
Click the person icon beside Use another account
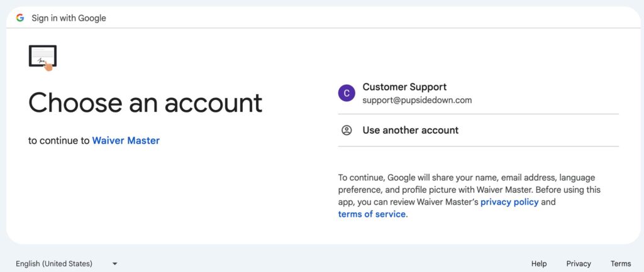point(347,130)
